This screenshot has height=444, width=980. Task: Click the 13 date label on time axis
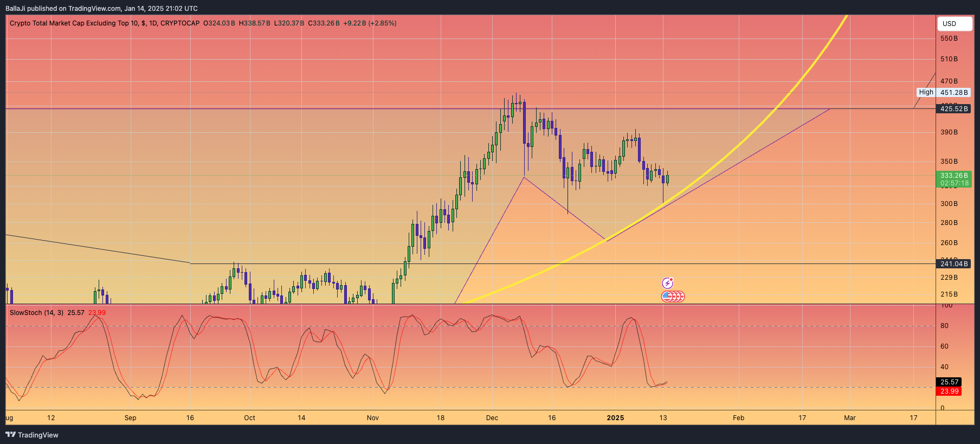[x=663, y=418]
